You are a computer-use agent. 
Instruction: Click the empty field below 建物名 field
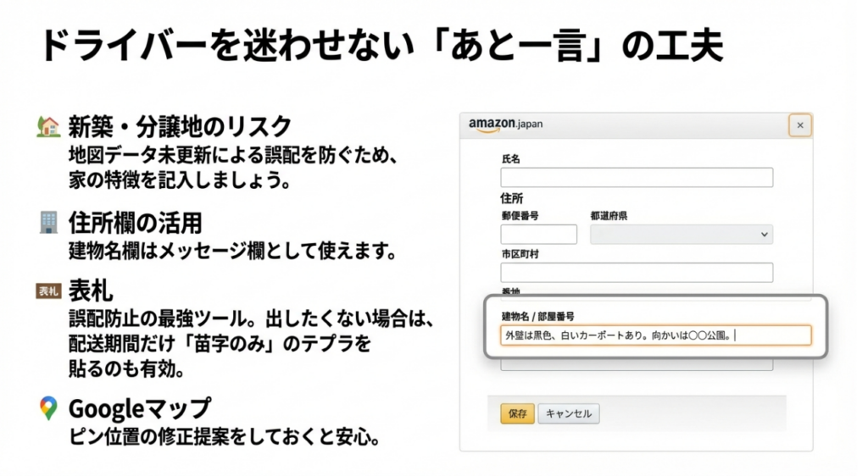636,365
